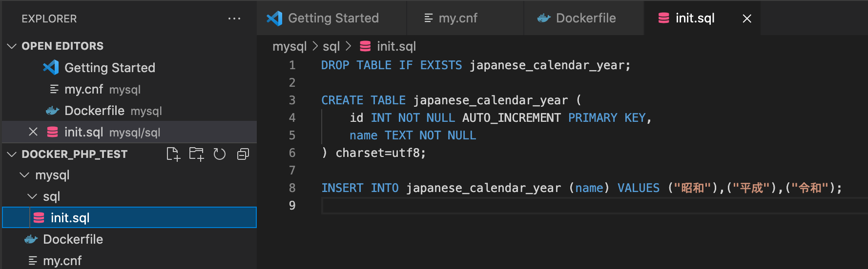
Task: Click charset=utf8; on line 6
Action: (x=381, y=153)
